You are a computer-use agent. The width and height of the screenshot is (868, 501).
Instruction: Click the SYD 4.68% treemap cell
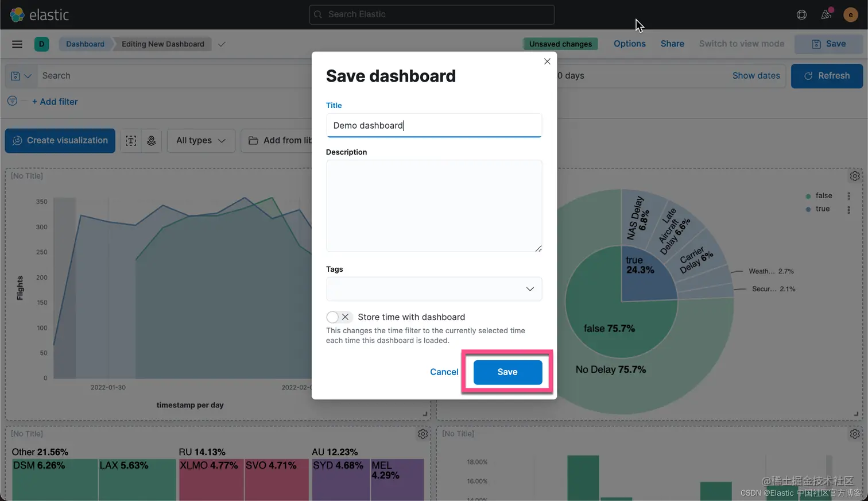tap(341, 479)
